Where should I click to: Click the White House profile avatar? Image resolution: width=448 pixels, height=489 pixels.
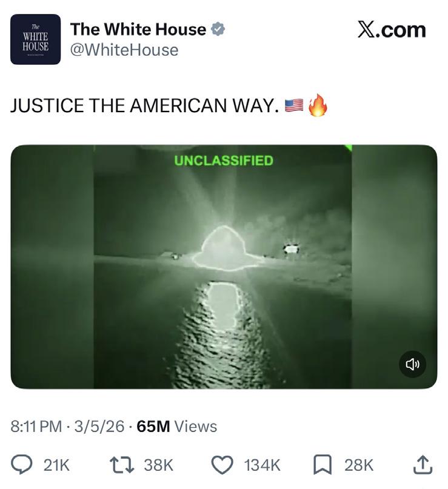35,39
